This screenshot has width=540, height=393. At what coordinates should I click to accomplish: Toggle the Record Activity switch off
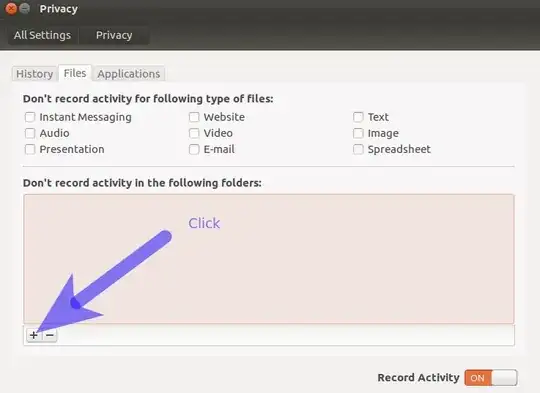pyautogui.click(x=491, y=378)
